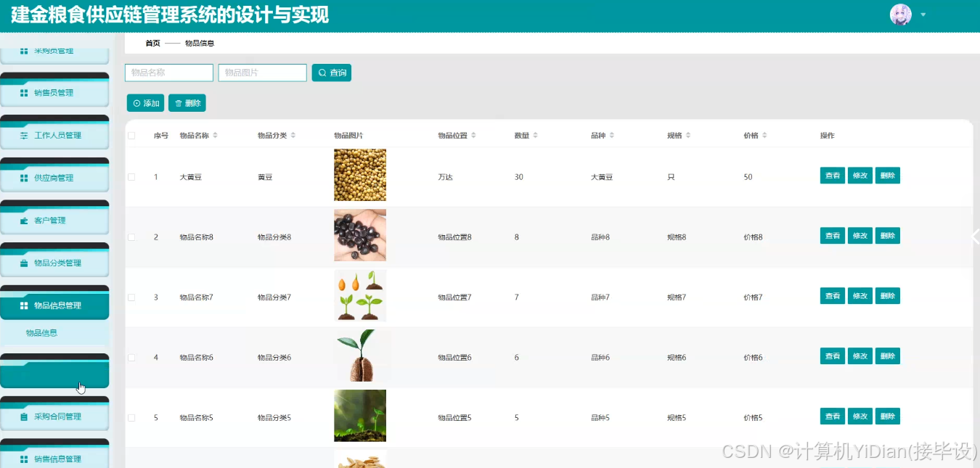Tick the select-all checkbox in table header
The image size is (980, 468).
pos(131,136)
